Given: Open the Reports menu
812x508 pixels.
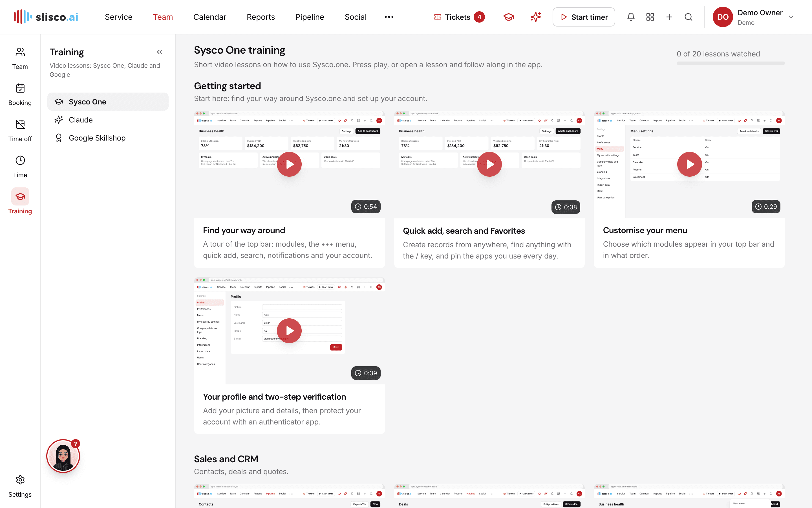Looking at the screenshot, I should 261,17.
